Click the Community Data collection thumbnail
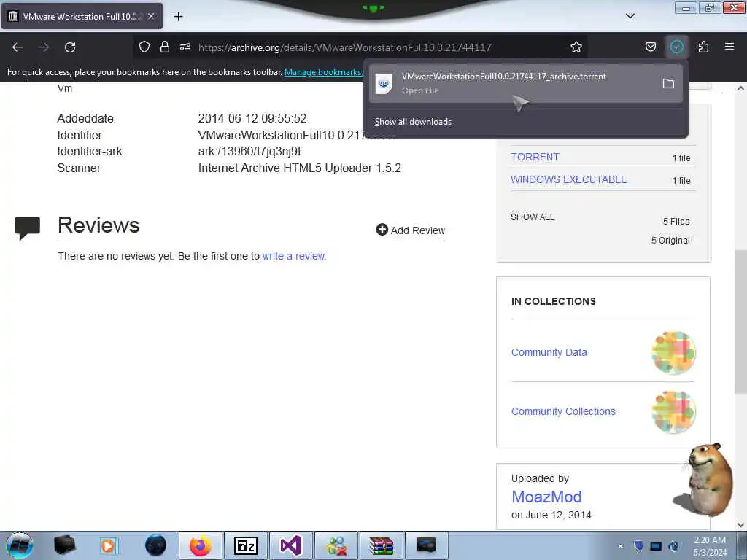Screen dimensions: 747x560 [673, 353]
